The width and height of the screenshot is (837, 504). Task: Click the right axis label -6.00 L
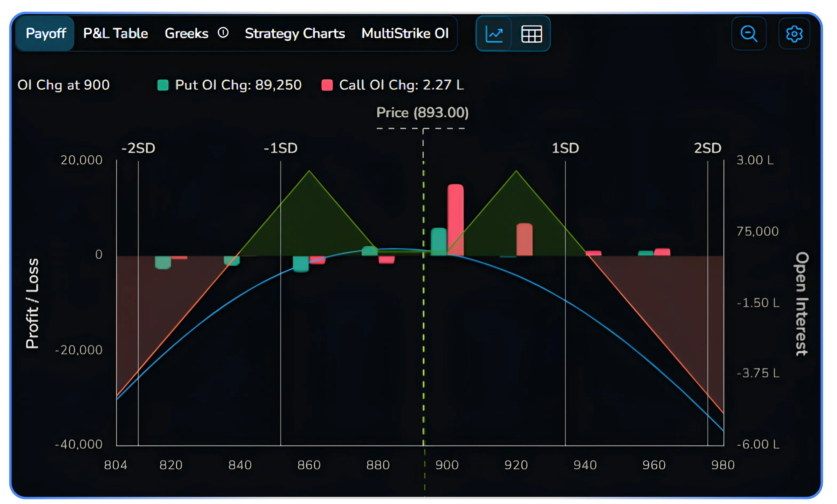tap(758, 444)
